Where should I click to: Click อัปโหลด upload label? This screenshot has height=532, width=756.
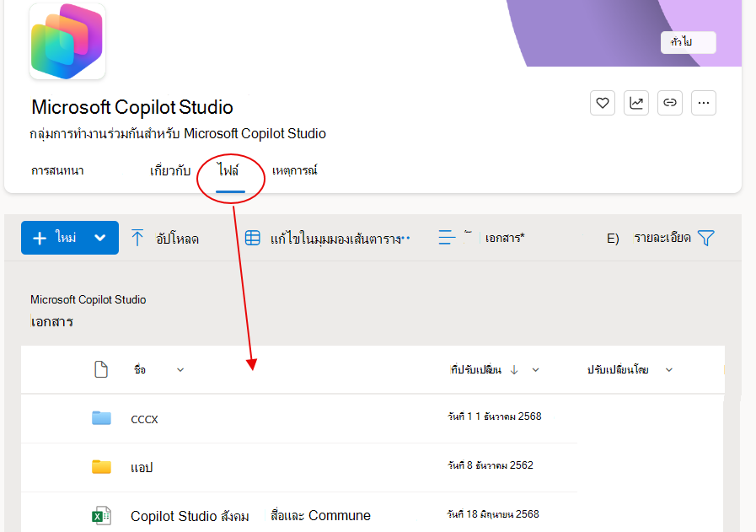[177, 239]
